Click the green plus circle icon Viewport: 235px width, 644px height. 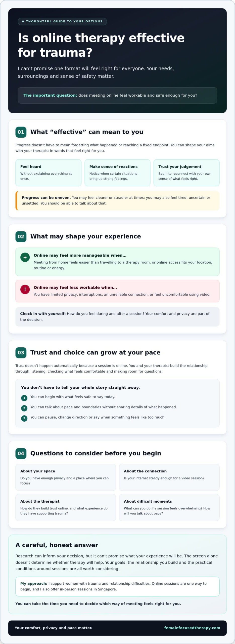click(x=25, y=257)
